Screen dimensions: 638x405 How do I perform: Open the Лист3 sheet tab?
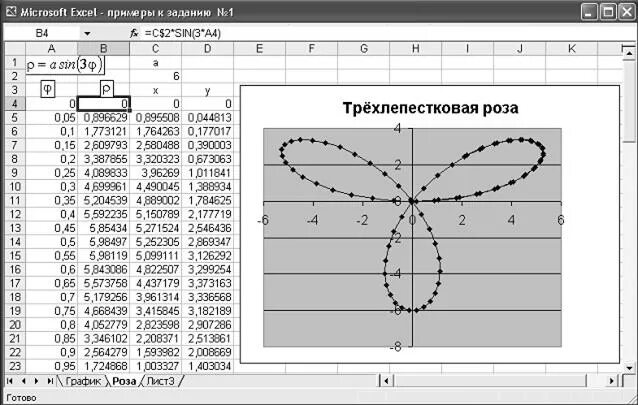click(160, 381)
